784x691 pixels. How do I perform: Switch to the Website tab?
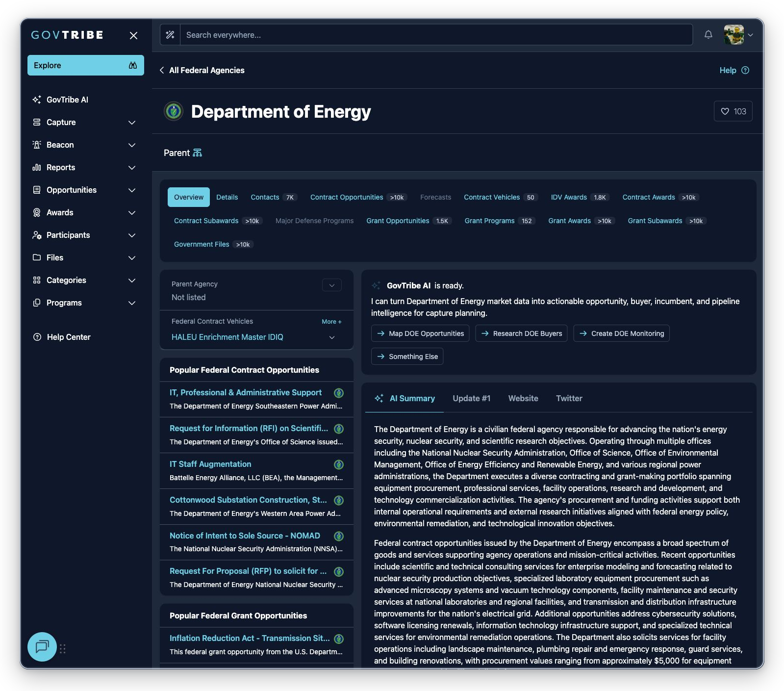(523, 398)
